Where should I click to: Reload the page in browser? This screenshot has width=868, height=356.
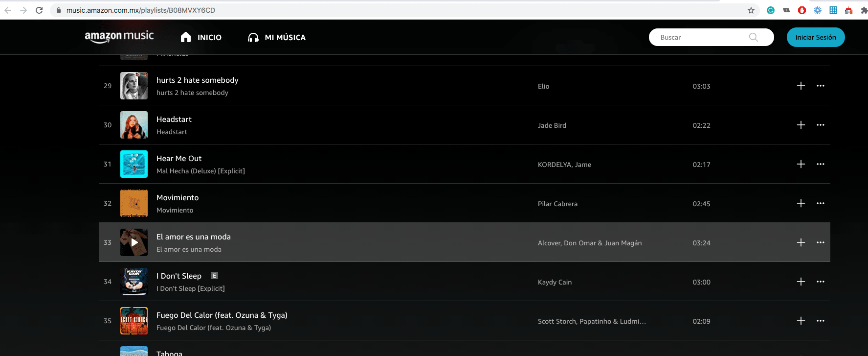point(39,10)
